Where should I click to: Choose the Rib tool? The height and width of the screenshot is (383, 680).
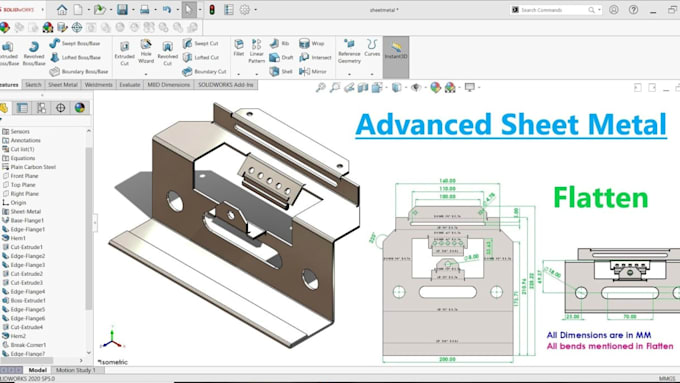coord(279,43)
